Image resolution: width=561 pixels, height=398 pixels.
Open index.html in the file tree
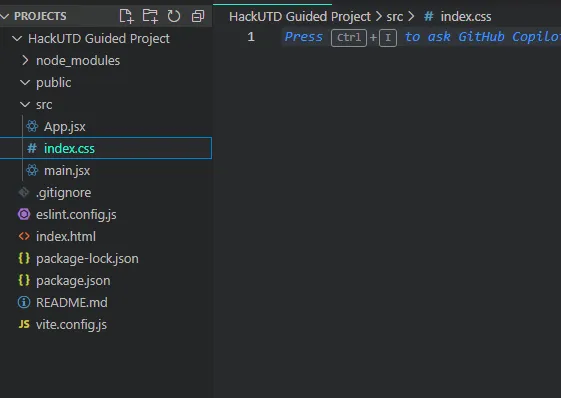(x=66, y=237)
